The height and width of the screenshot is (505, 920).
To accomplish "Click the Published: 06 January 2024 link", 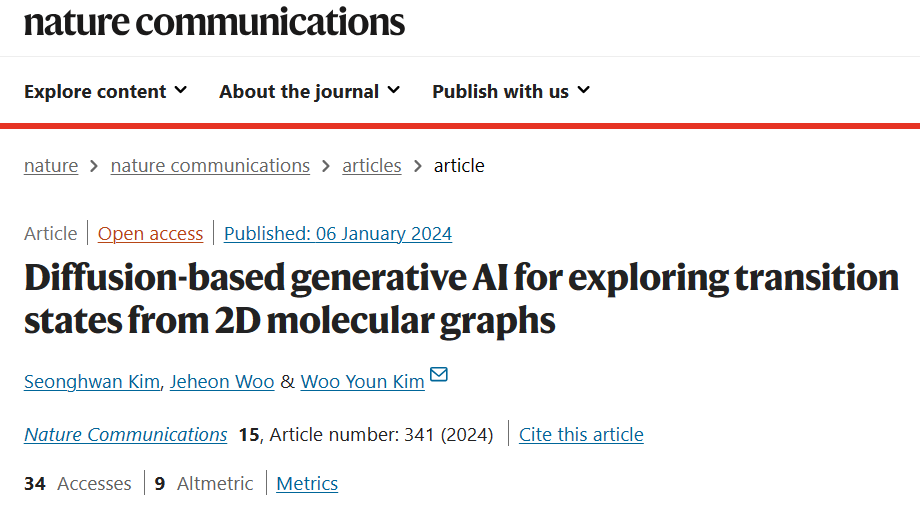I will (338, 233).
